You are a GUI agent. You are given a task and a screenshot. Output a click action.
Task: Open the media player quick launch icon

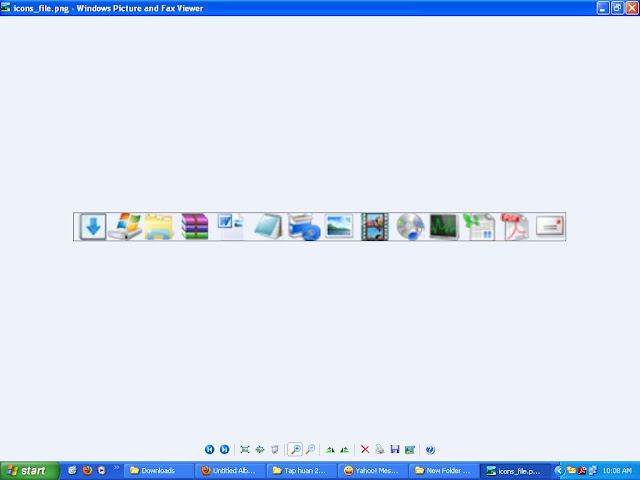102,471
